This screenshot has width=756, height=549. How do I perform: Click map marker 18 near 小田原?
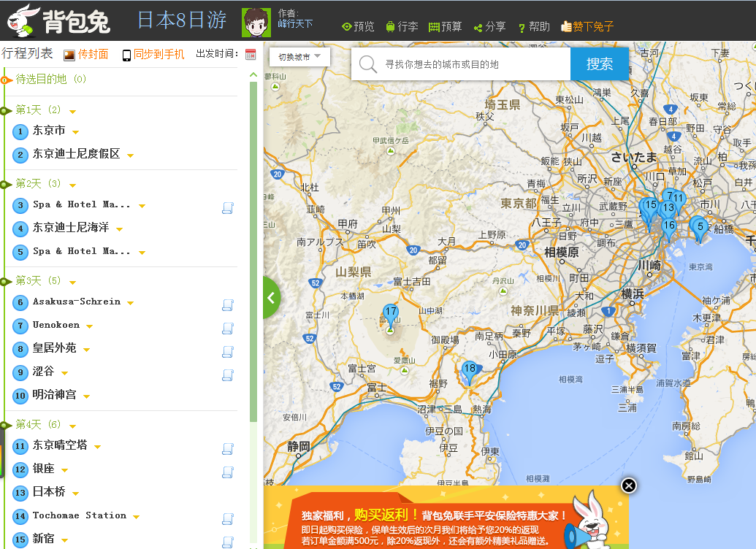click(x=469, y=371)
